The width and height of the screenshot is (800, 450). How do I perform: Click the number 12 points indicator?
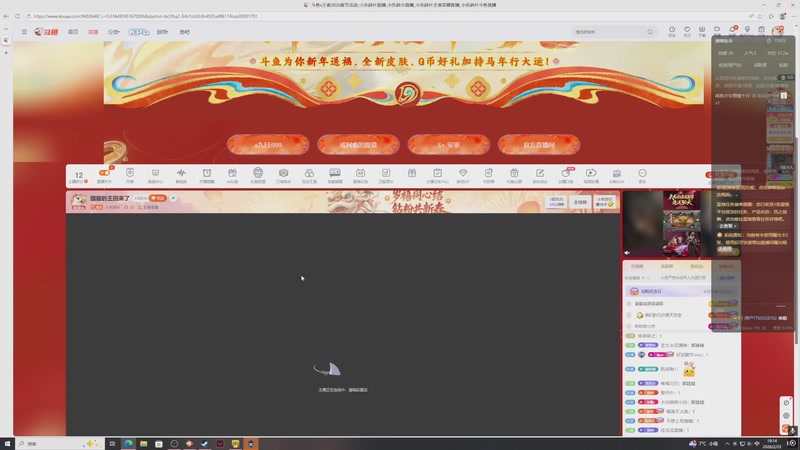click(x=79, y=177)
